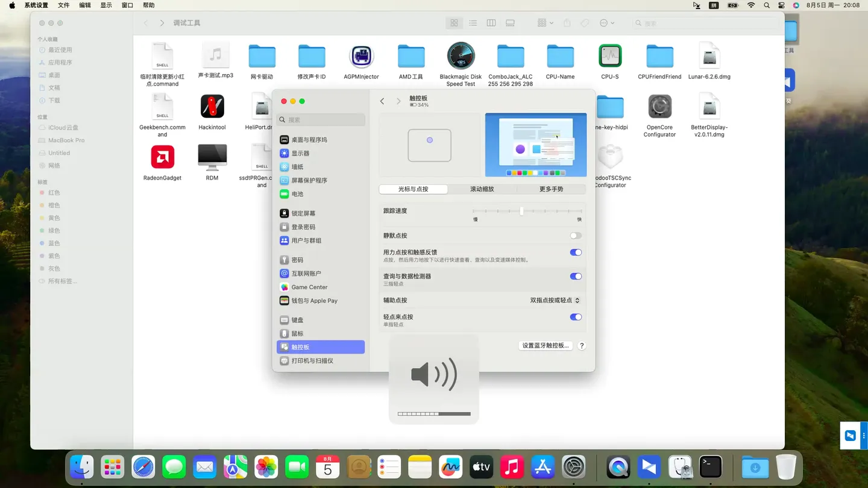Viewport: 868px width, 488px height.
Task: Open Blackmagic Disk Speed Test icon
Action: point(461,57)
